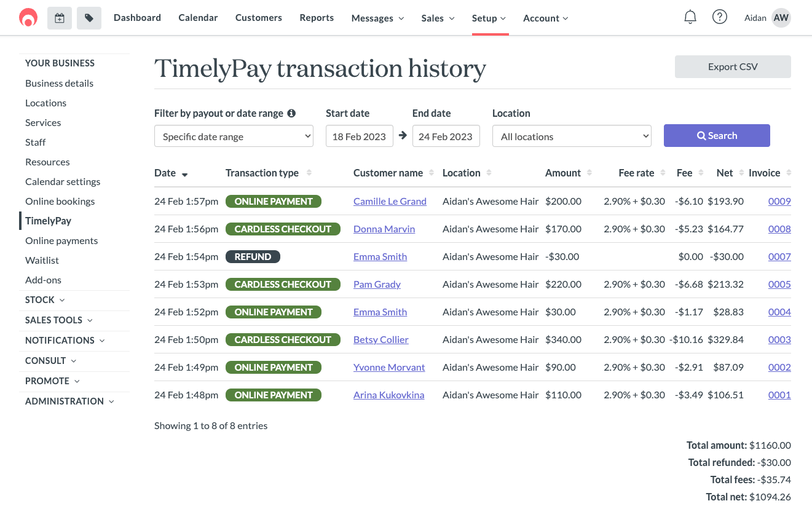
Task: Open the notification bell
Action: 690,17
